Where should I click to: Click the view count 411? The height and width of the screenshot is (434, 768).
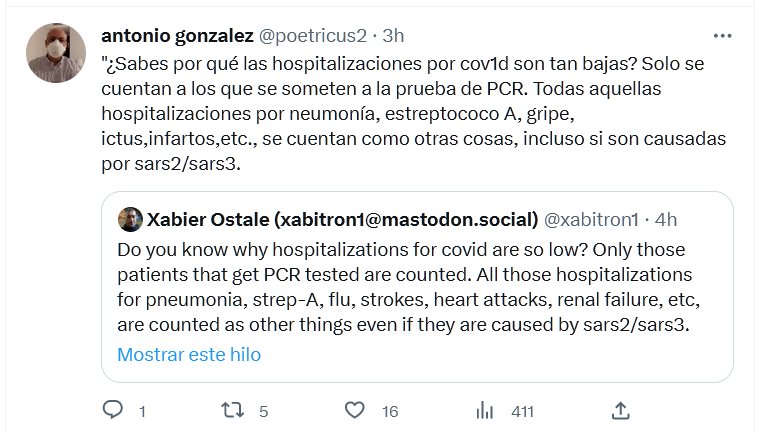(x=522, y=411)
